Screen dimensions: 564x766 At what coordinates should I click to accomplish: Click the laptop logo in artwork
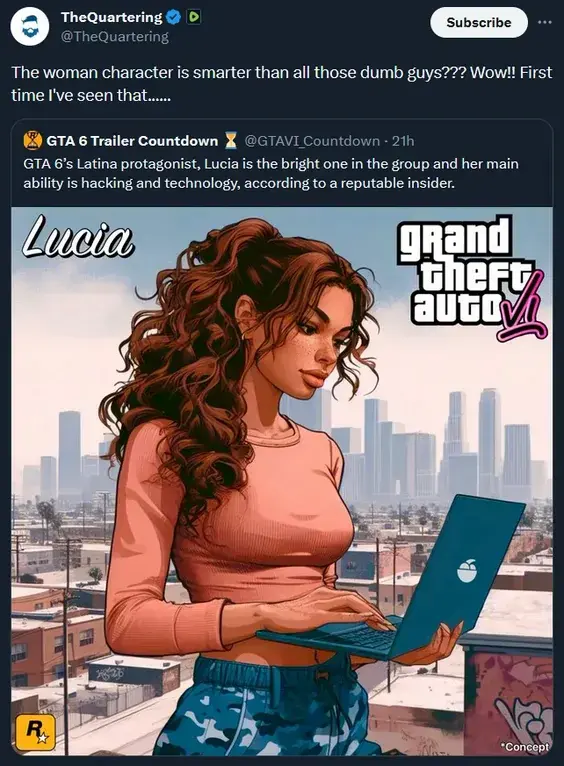click(x=468, y=570)
